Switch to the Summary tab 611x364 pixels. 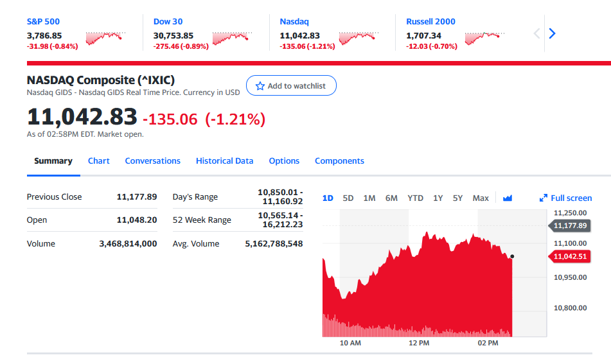(x=53, y=161)
